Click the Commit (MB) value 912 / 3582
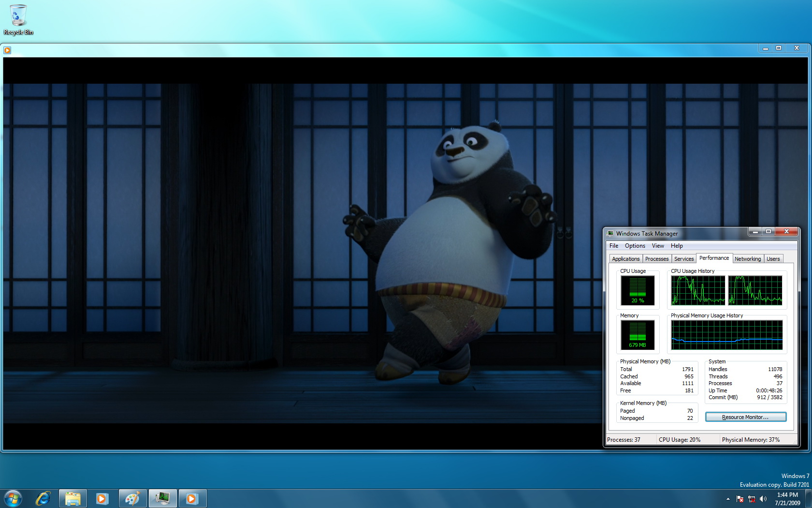 coord(769,397)
